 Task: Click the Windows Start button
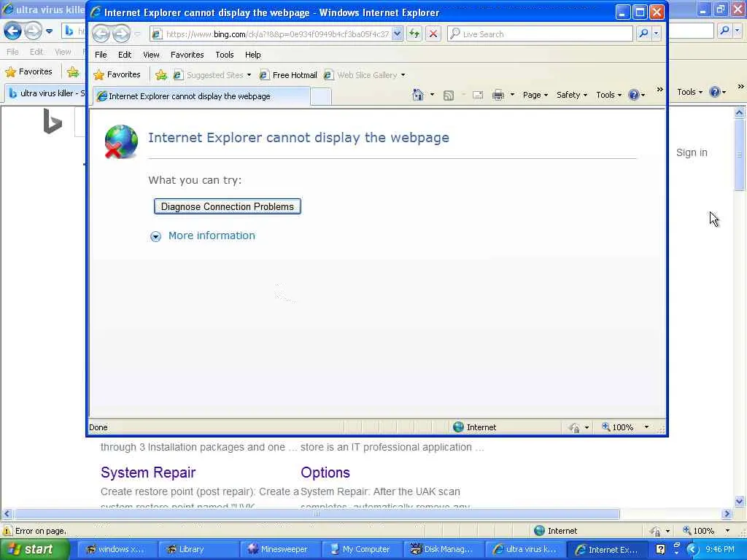point(35,549)
